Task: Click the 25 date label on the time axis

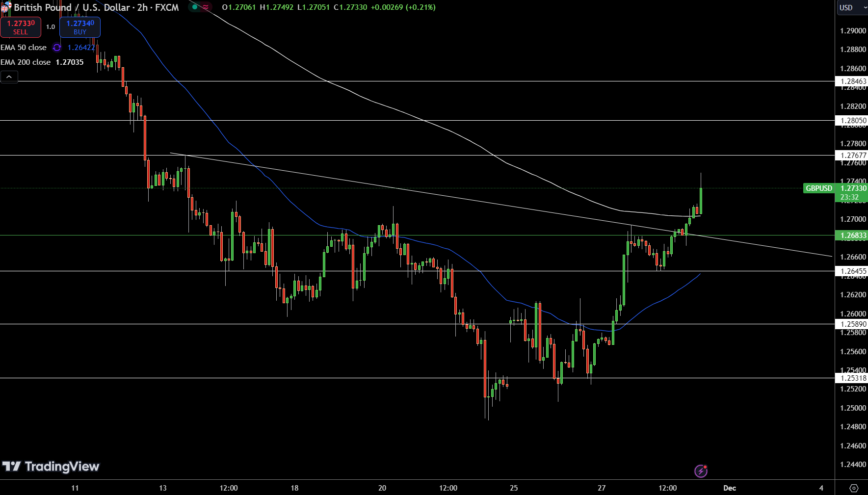Action: [x=514, y=488]
